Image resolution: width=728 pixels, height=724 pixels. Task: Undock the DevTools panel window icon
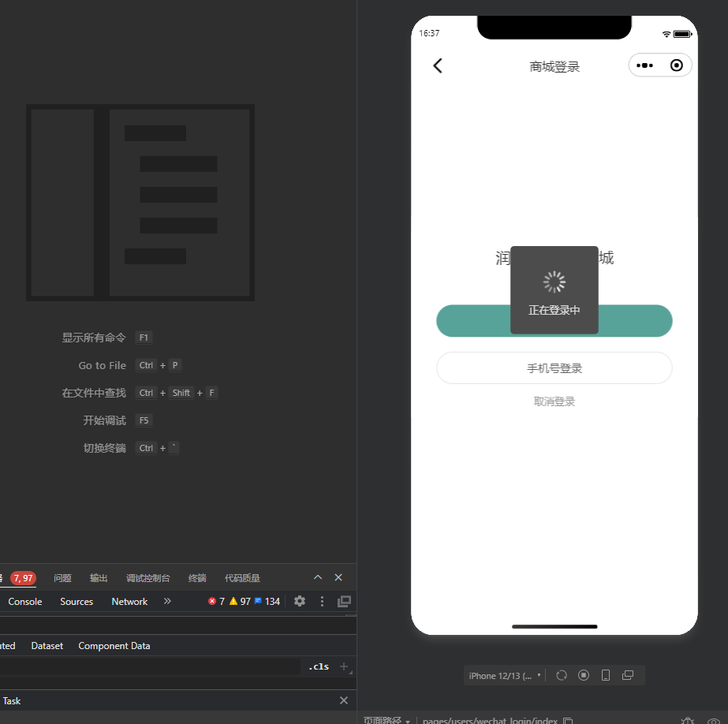pos(344,602)
